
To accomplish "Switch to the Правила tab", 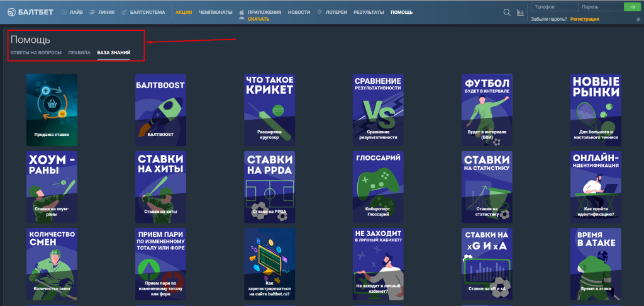I will pos(79,53).
